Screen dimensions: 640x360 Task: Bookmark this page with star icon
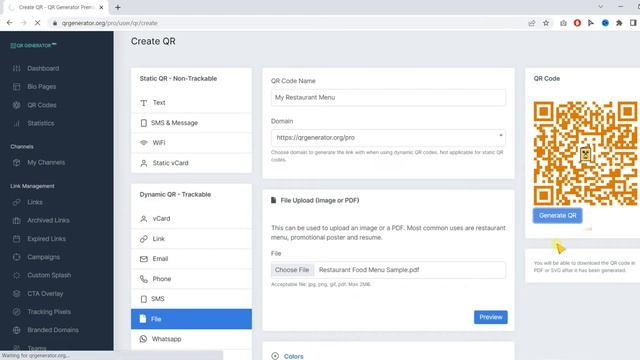[546, 23]
